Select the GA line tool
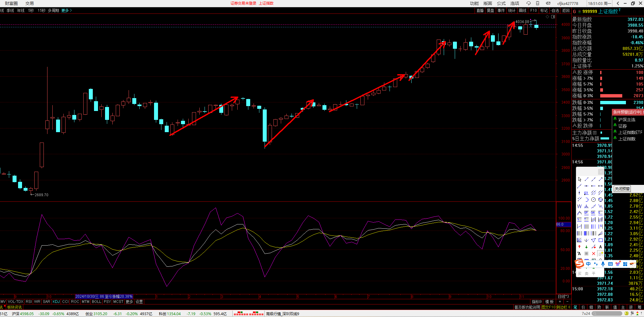This screenshot has height=317, width=644. 593,213
